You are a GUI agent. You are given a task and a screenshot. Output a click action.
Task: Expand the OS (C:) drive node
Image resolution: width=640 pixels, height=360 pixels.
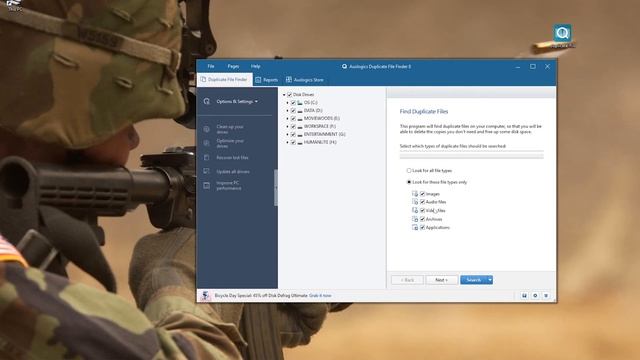click(287, 102)
